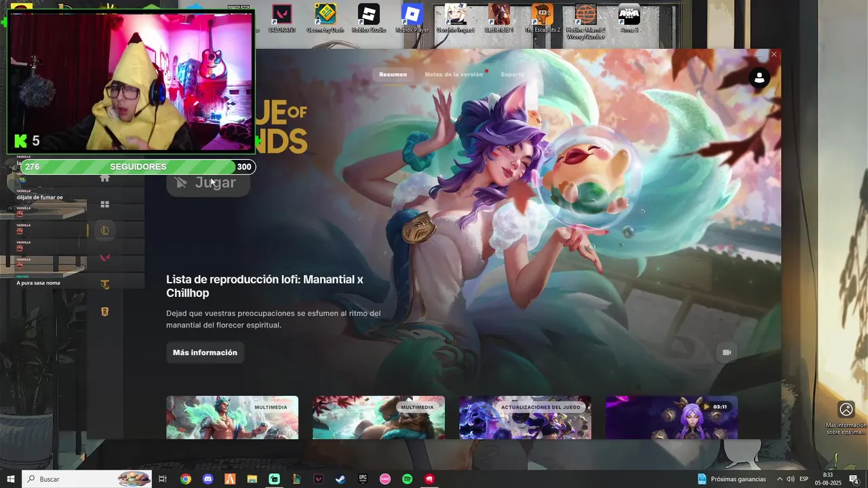The width and height of the screenshot is (868, 488).
Task: Open the Windows Start menu
Action: (x=11, y=479)
